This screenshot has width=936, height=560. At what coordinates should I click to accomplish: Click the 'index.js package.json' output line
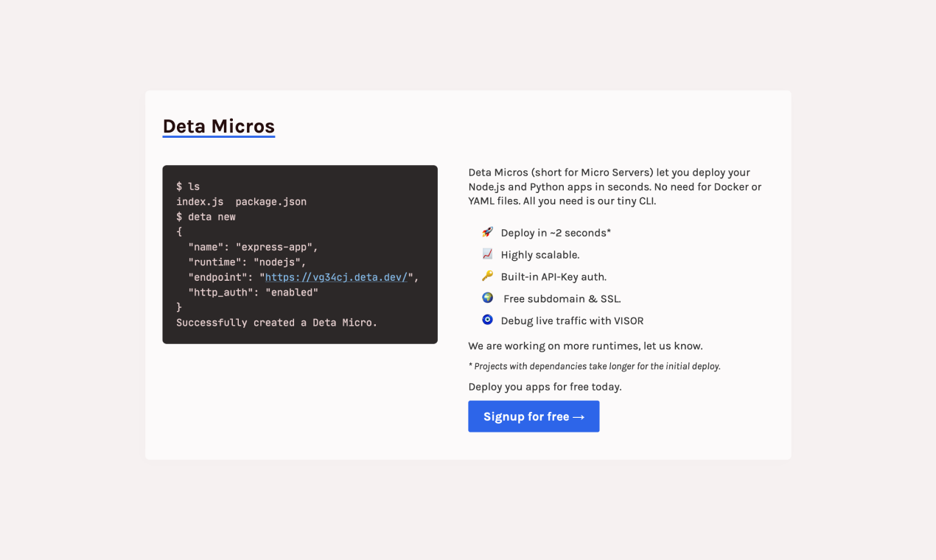tap(241, 201)
